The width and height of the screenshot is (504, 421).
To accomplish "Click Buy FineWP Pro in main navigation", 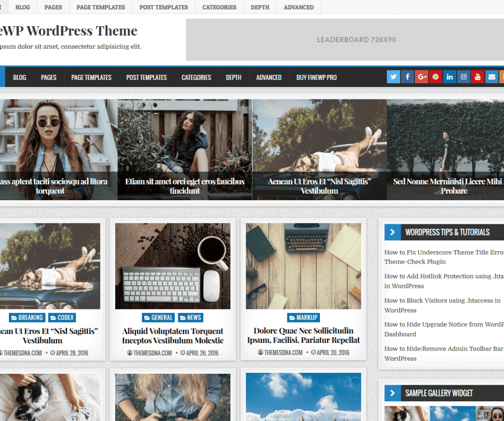I will 316,77.
